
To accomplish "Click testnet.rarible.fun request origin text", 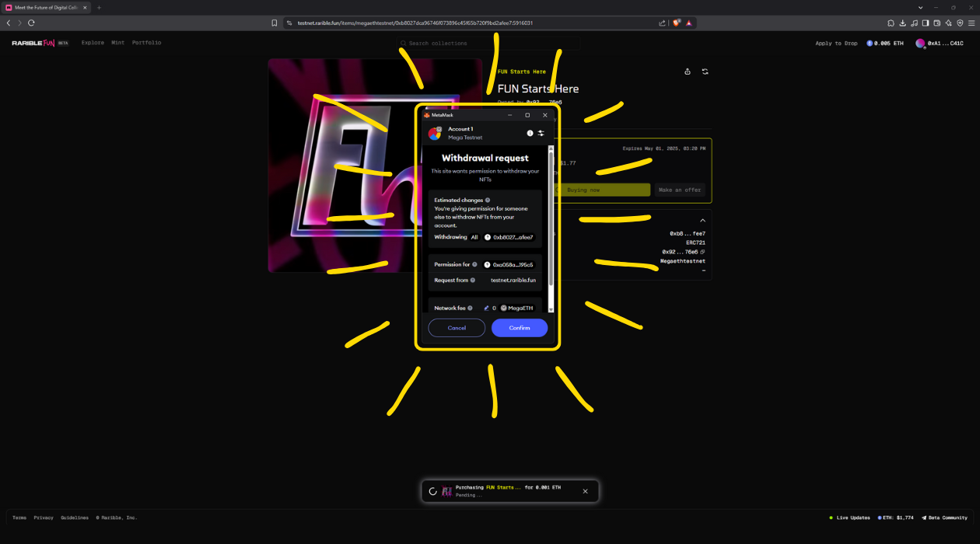I will click(x=513, y=281).
